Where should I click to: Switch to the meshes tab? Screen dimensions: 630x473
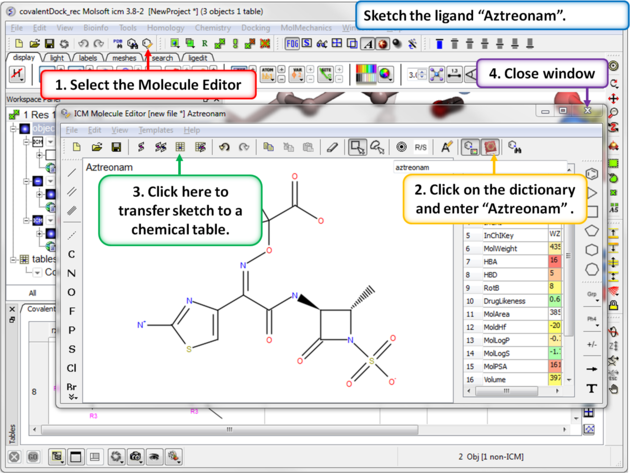click(x=123, y=58)
